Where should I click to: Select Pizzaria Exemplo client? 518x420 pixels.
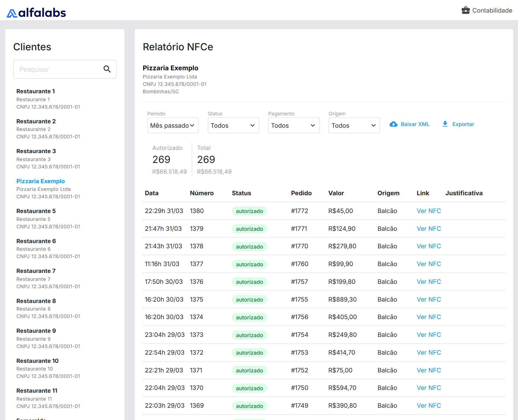pos(40,181)
